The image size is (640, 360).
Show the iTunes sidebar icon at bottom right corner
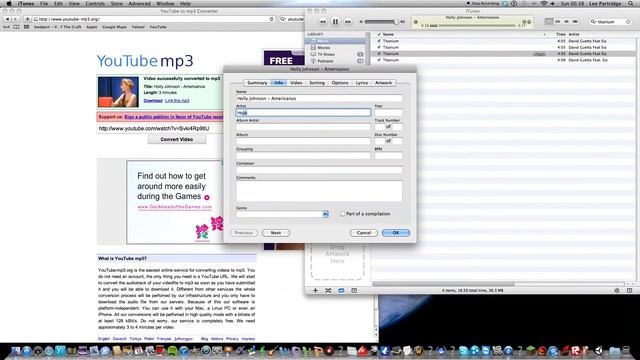pyautogui.click(x=629, y=291)
